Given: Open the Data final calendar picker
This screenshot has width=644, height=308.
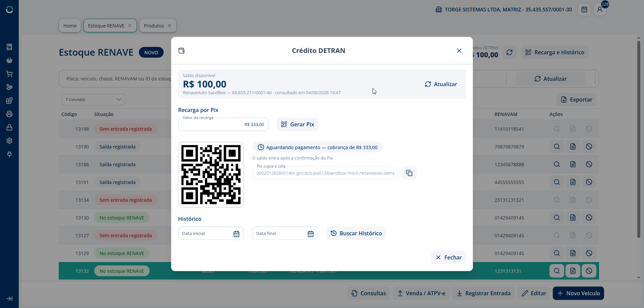Looking at the screenshot, I should click(311, 234).
